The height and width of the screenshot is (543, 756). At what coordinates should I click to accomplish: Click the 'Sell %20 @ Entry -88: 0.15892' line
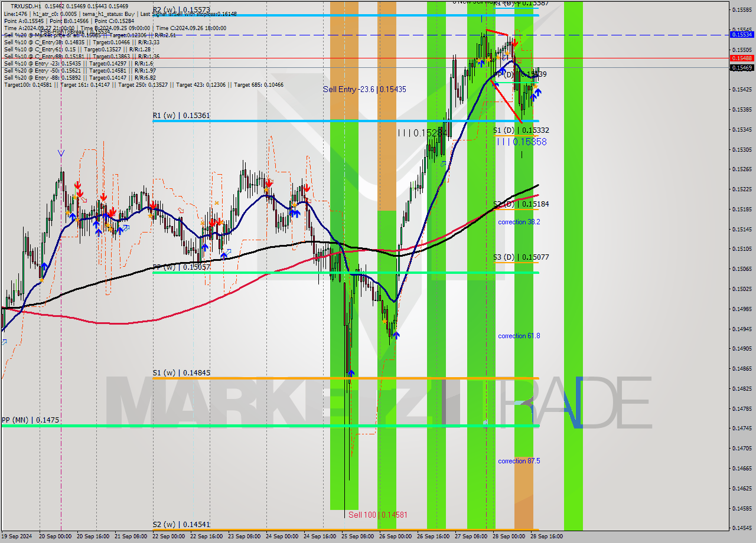[80, 77]
